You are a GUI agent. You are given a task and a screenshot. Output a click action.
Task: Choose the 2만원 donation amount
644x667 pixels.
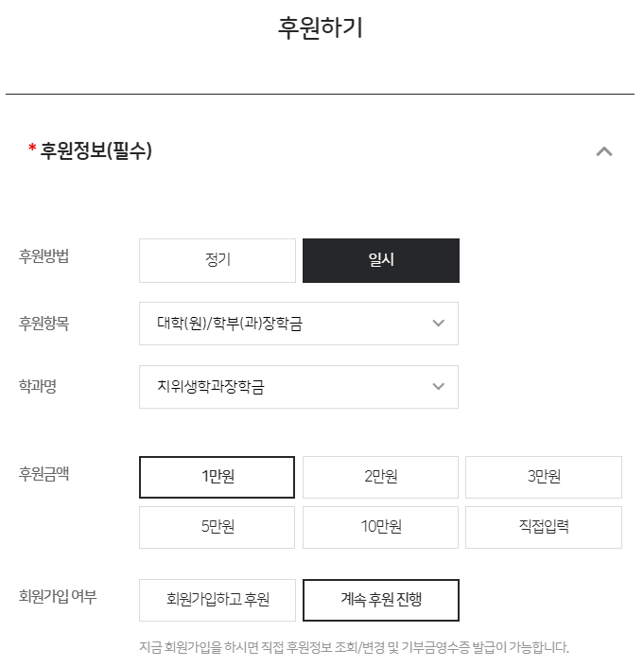click(x=380, y=477)
